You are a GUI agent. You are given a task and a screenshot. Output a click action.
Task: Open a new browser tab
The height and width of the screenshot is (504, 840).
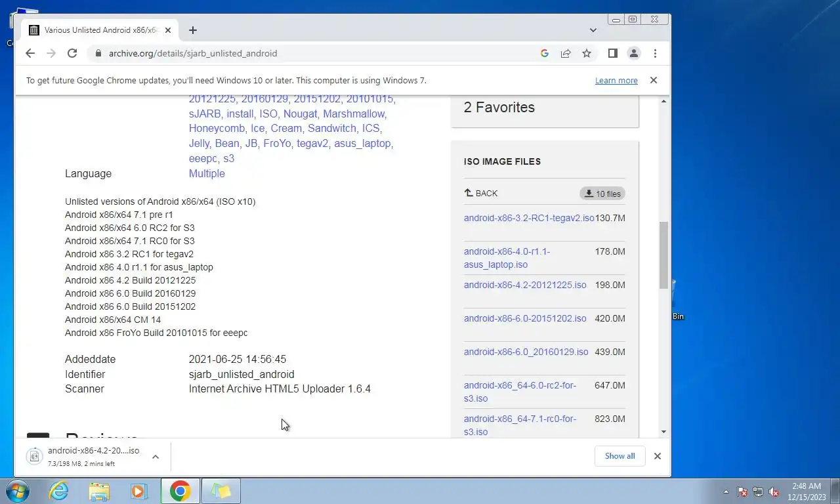[192, 30]
